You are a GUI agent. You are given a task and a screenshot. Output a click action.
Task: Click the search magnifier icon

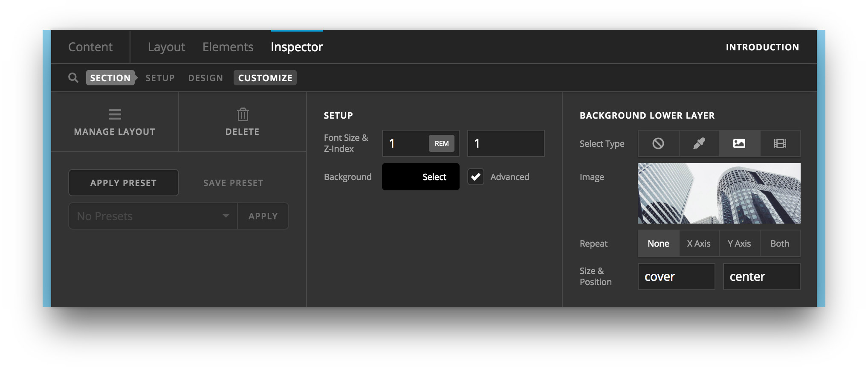tap(73, 78)
